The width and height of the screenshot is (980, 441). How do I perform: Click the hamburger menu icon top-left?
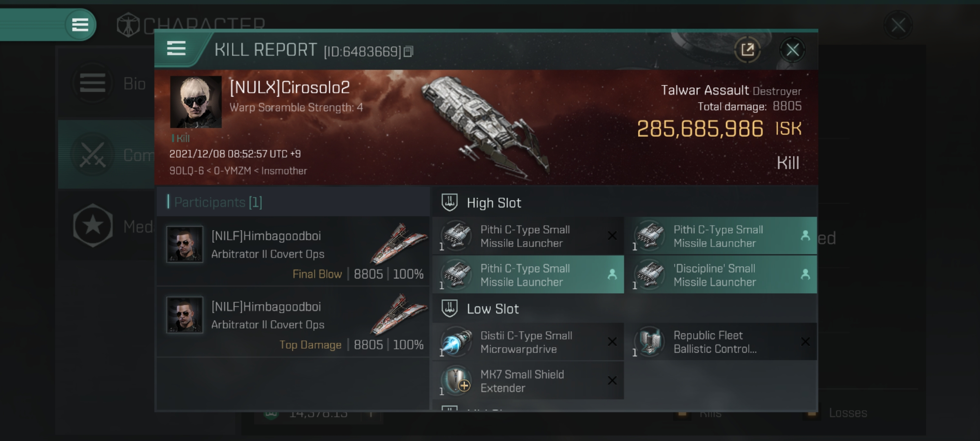[x=80, y=24]
